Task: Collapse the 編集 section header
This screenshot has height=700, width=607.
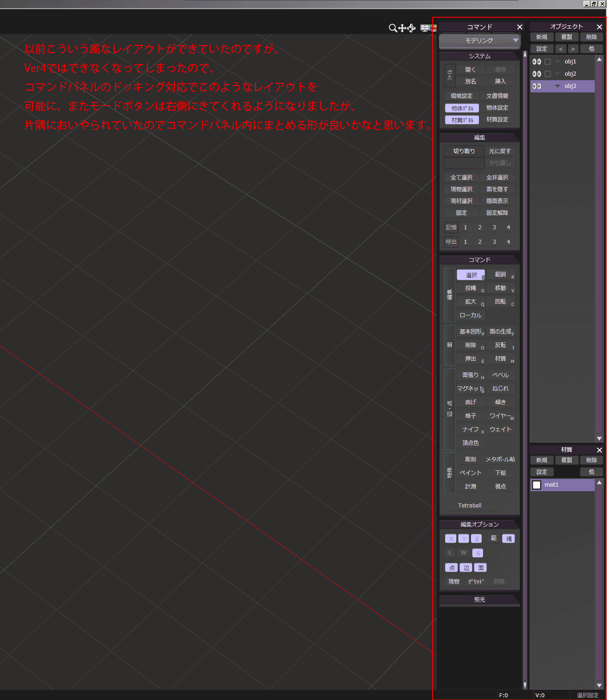Action: (x=480, y=137)
